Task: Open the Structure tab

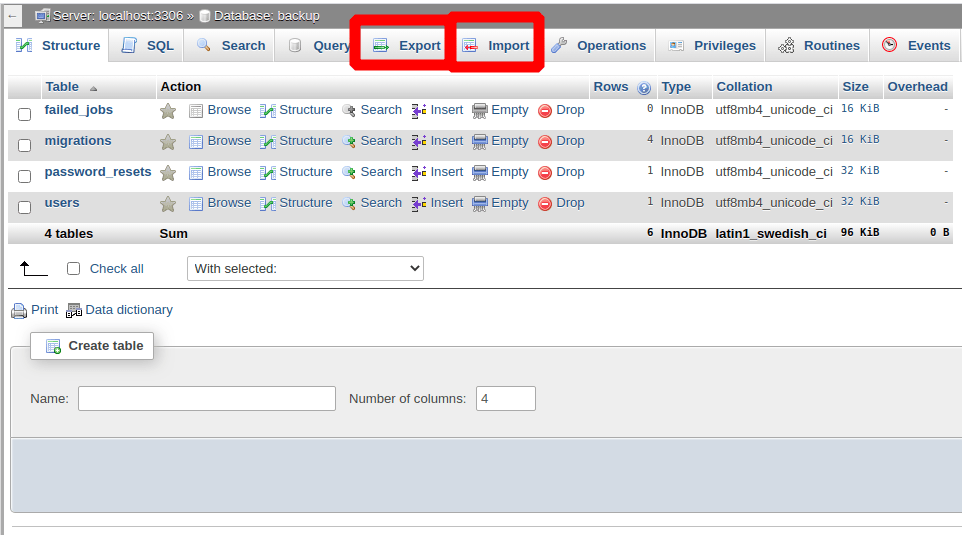Action: [58, 45]
